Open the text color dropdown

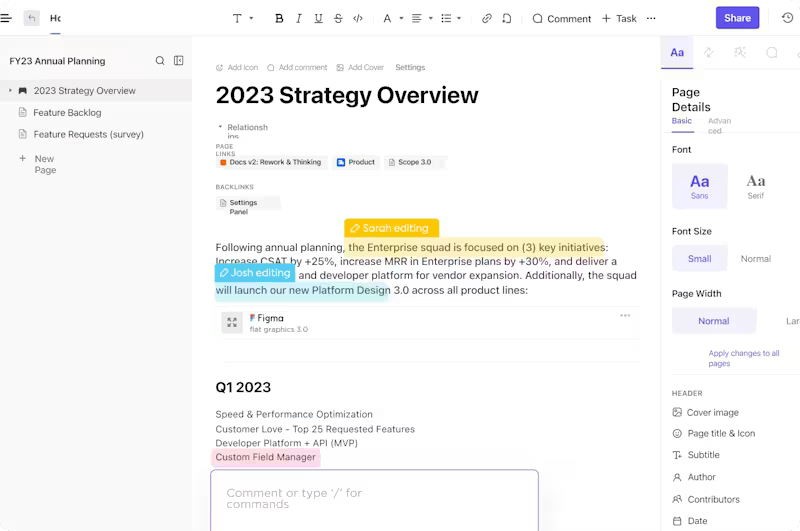[x=393, y=18]
